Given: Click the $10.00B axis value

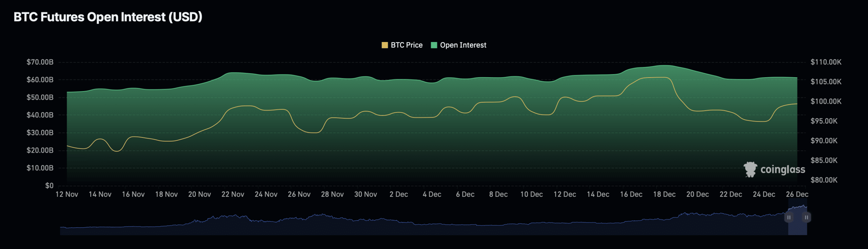Looking at the screenshot, I should point(40,168).
